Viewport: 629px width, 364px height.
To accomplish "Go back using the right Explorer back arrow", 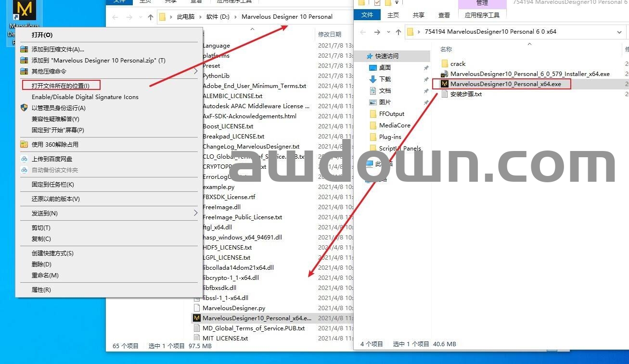I will tap(363, 32).
